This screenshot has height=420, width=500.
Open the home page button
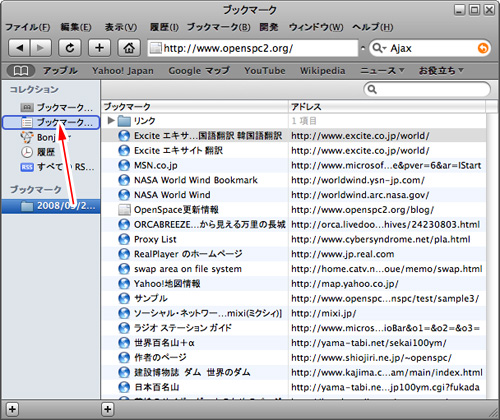click(x=129, y=48)
